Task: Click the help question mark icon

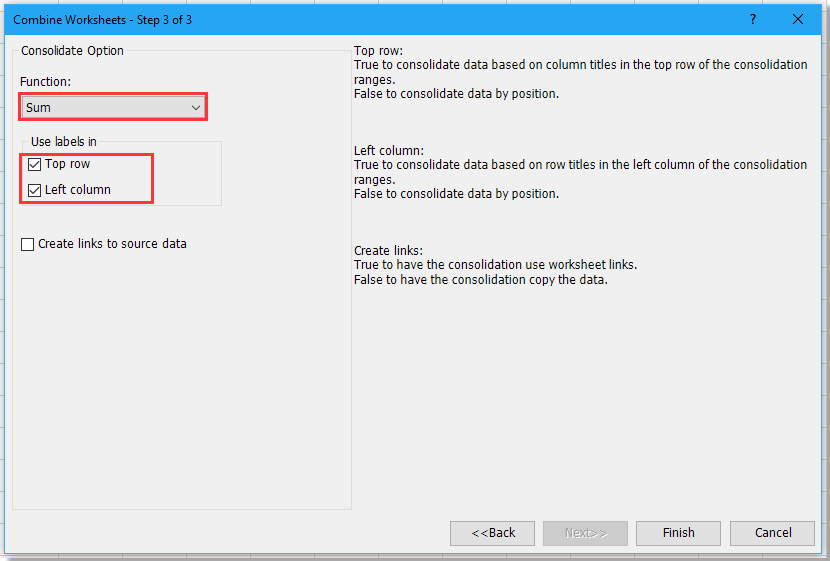Action: [x=753, y=19]
